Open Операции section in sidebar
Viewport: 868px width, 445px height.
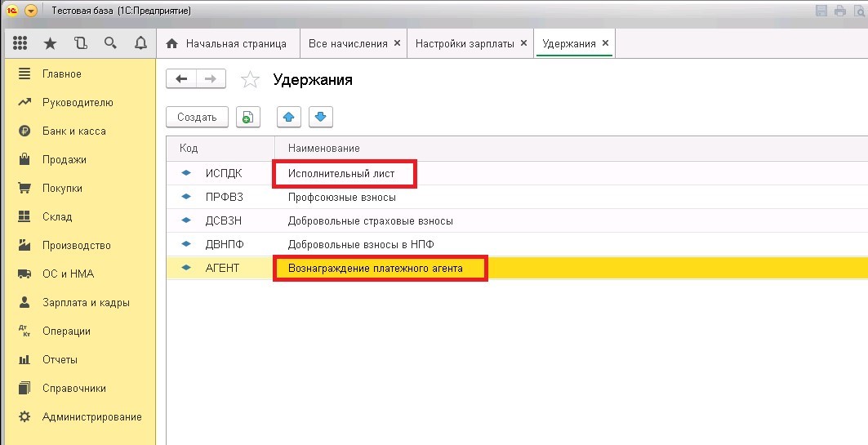(78, 331)
